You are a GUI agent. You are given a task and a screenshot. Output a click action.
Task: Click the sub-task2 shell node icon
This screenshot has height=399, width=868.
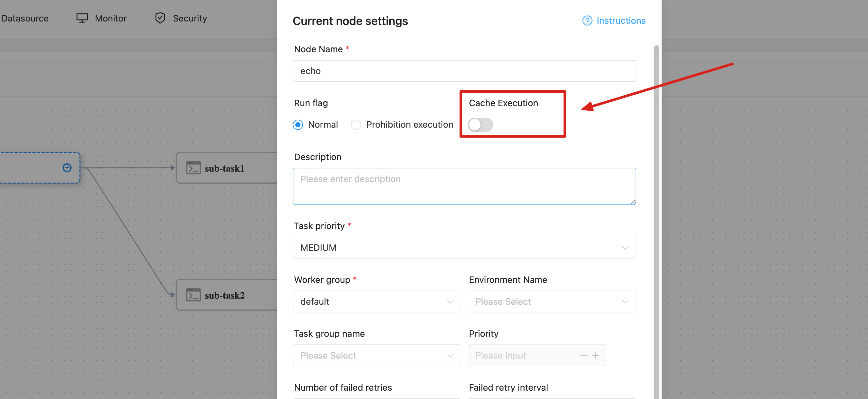(194, 295)
